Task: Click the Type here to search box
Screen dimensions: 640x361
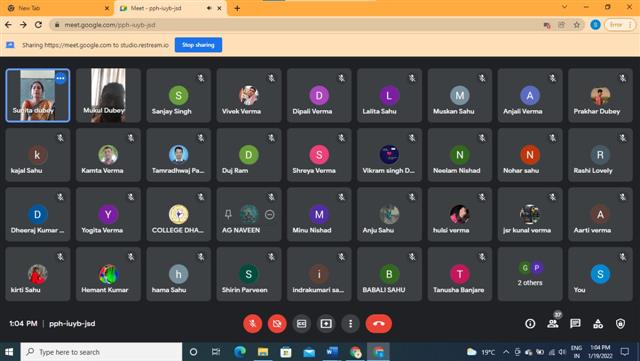Action: tap(101, 352)
